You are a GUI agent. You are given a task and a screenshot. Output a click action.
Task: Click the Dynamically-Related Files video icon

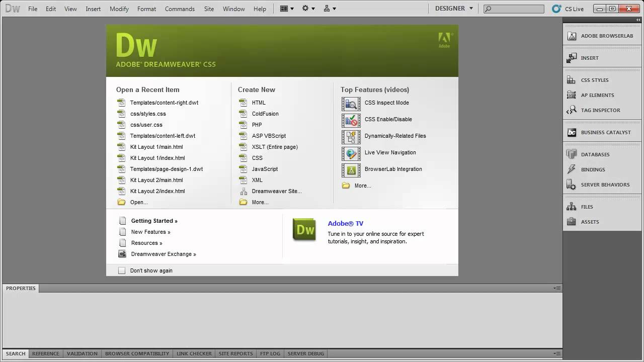[351, 137]
